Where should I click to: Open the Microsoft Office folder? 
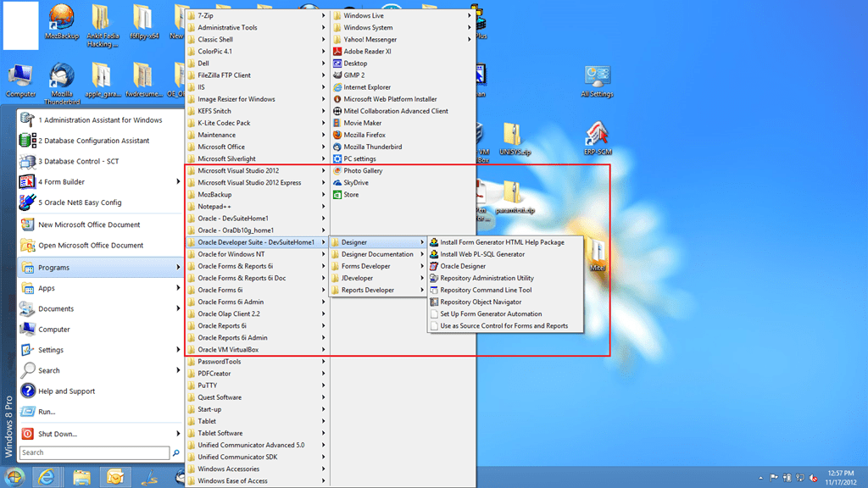click(257, 147)
